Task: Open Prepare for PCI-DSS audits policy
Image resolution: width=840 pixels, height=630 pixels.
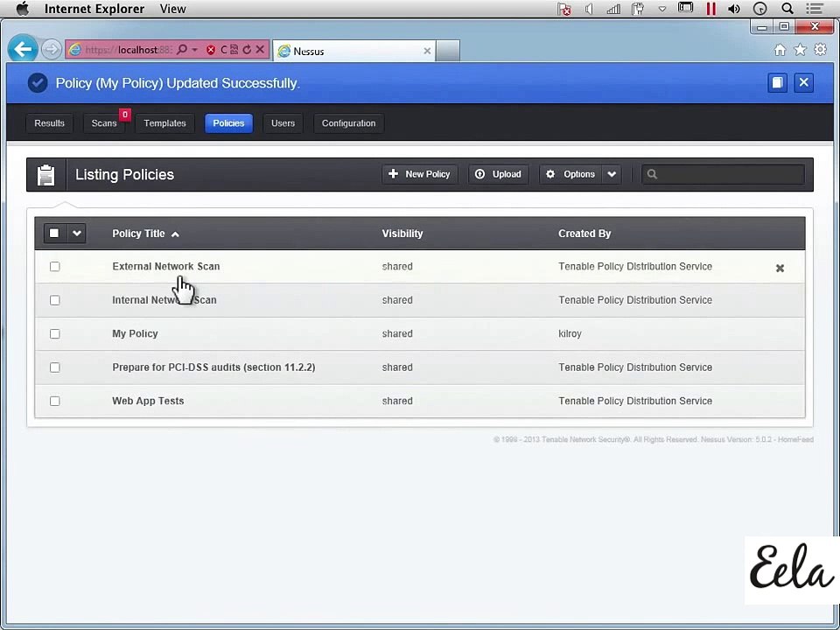Action: 213,367
